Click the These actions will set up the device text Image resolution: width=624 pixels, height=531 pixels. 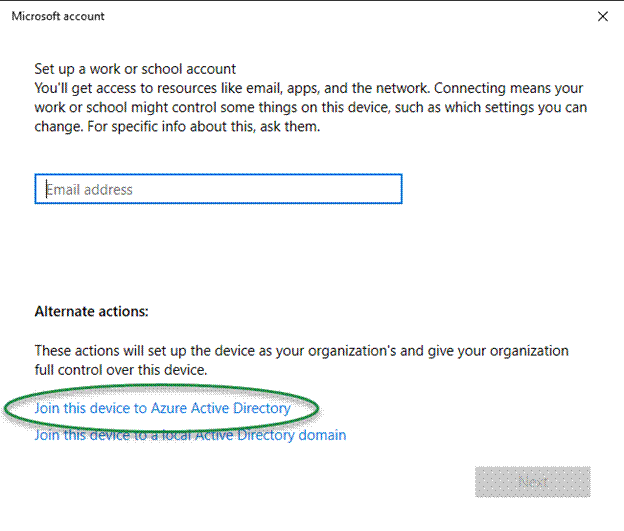(300, 351)
